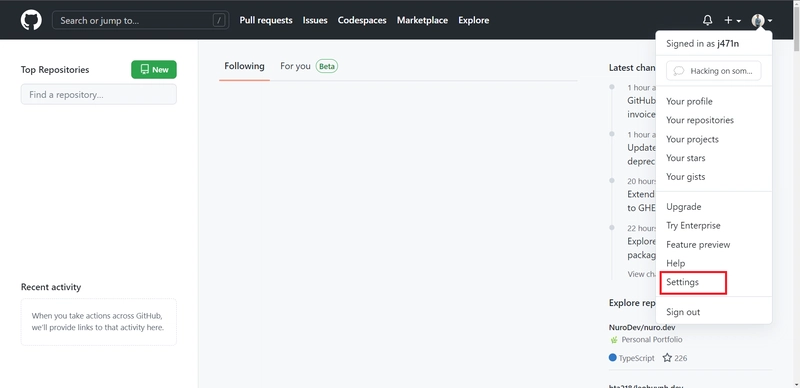800x388 pixels.
Task: Click the notifications bell icon
Action: click(707, 20)
